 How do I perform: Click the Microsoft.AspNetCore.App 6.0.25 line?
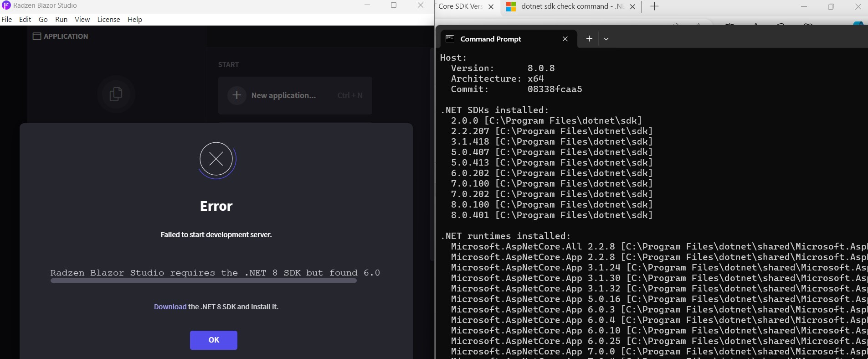[x=659, y=341]
